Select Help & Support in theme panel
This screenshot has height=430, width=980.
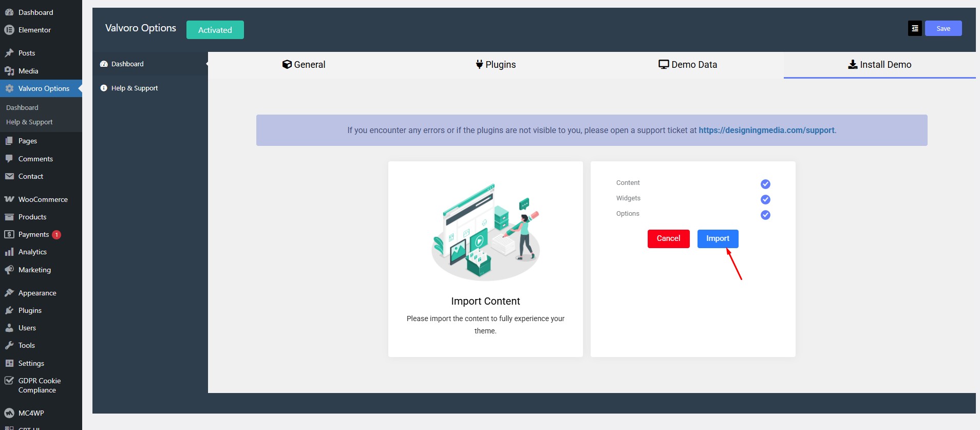point(135,88)
